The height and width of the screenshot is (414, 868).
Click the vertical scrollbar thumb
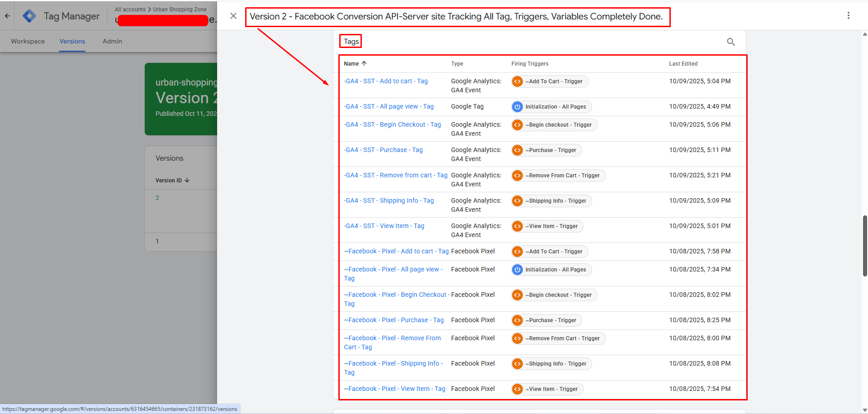click(x=864, y=246)
